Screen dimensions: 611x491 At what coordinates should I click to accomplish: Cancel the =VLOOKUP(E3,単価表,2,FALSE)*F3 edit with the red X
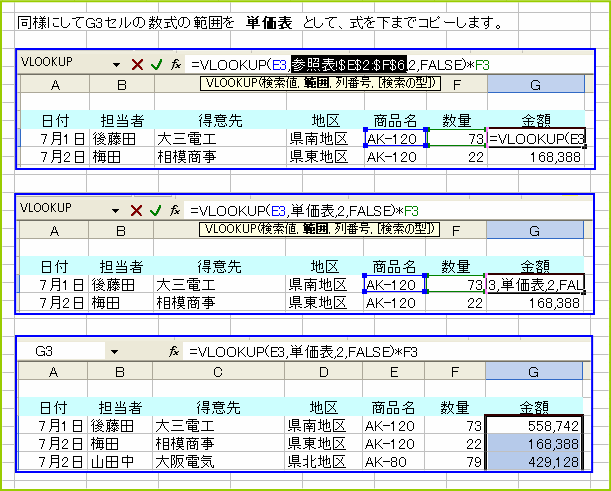click(136, 211)
